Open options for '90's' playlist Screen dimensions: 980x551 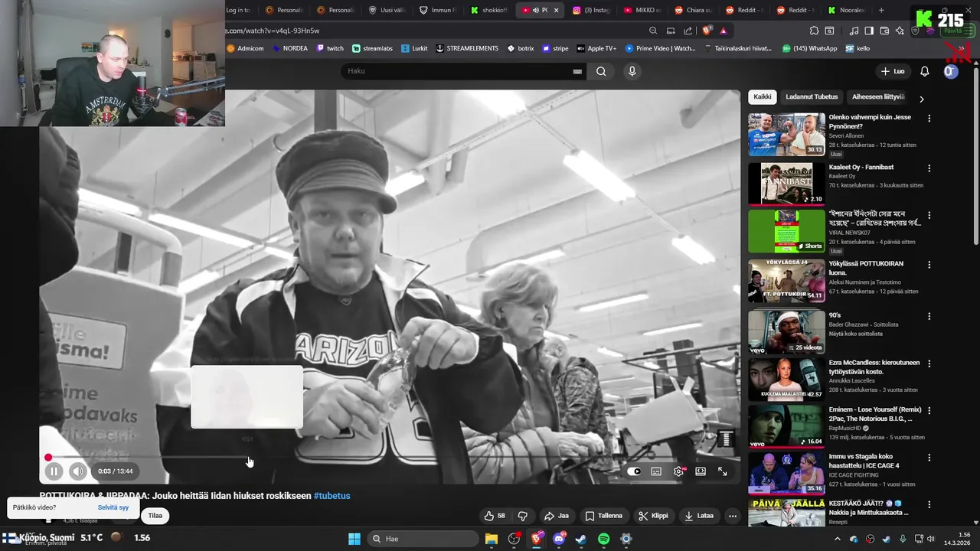tap(929, 316)
